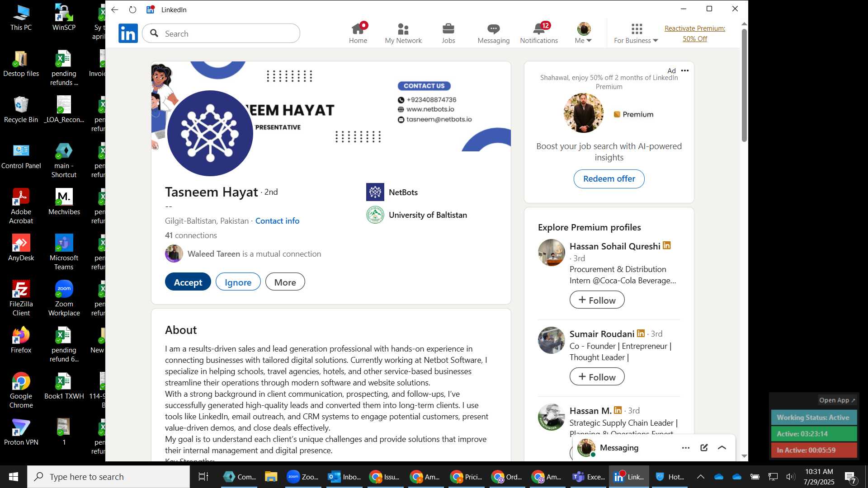
Task: Open This PC desktop icon
Action: click(21, 17)
